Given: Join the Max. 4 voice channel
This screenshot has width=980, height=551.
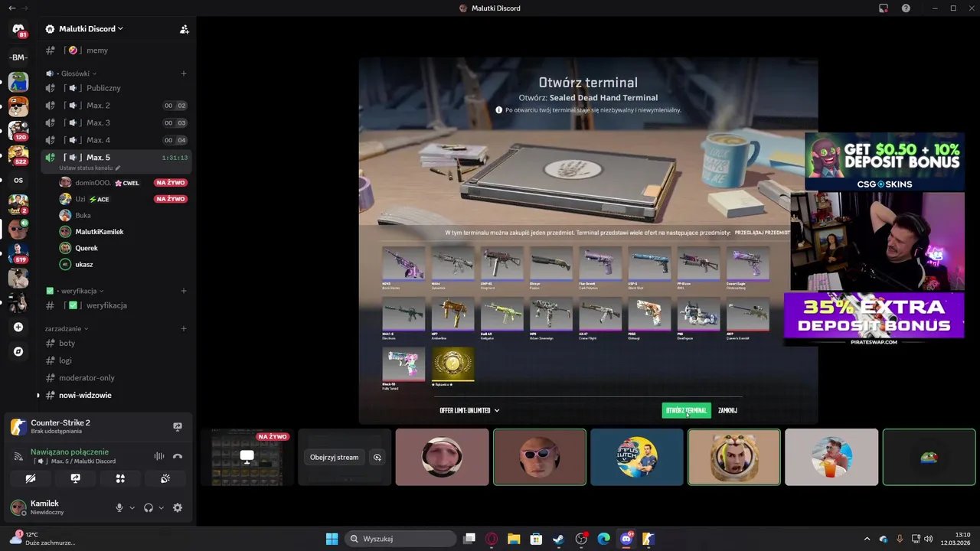Looking at the screenshot, I should (x=115, y=140).
